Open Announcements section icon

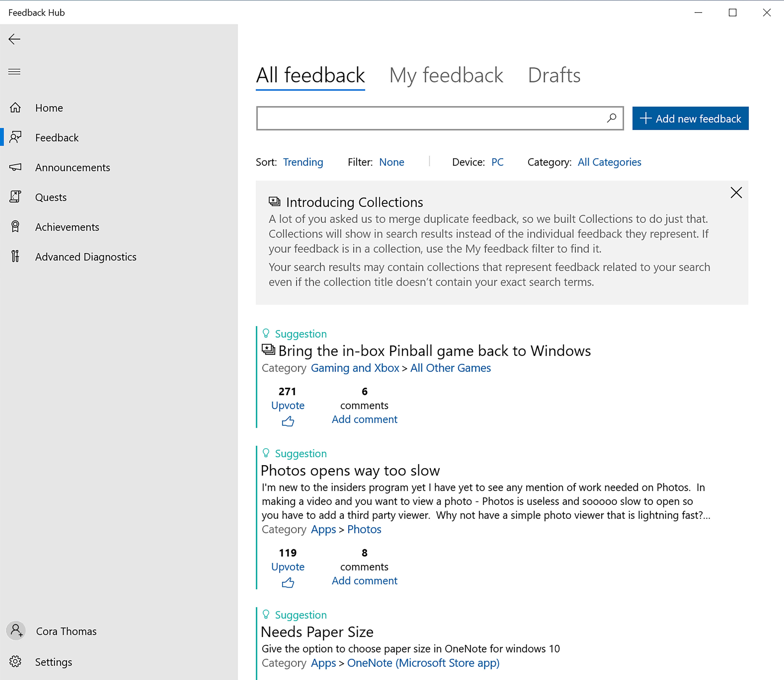point(16,167)
